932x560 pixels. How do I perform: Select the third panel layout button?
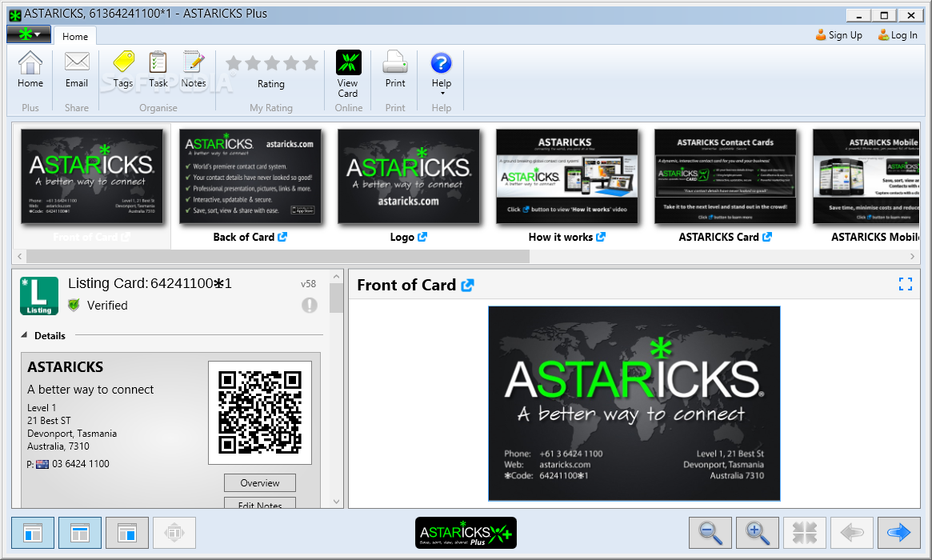127,532
